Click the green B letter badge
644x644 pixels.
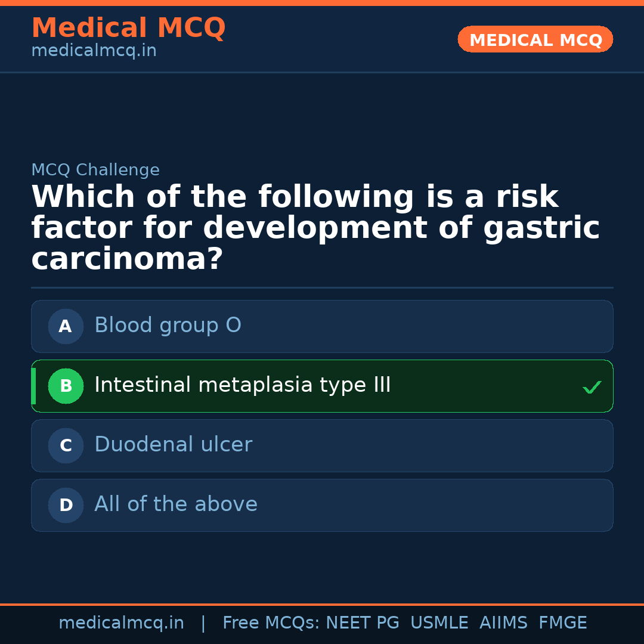tap(66, 386)
